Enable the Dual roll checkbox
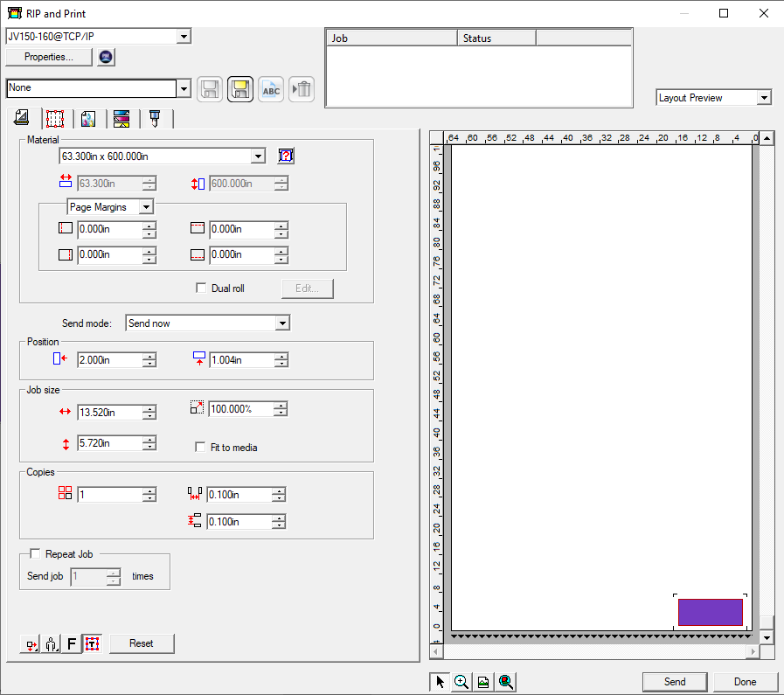Image resolution: width=784 pixels, height=695 pixels. point(202,288)
